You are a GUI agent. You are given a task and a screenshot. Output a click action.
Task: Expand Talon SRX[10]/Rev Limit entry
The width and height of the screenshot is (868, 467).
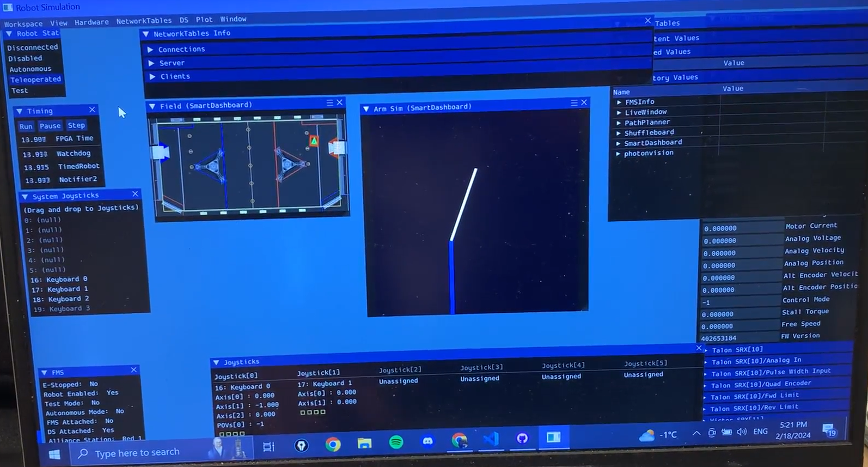pos(705,409)
